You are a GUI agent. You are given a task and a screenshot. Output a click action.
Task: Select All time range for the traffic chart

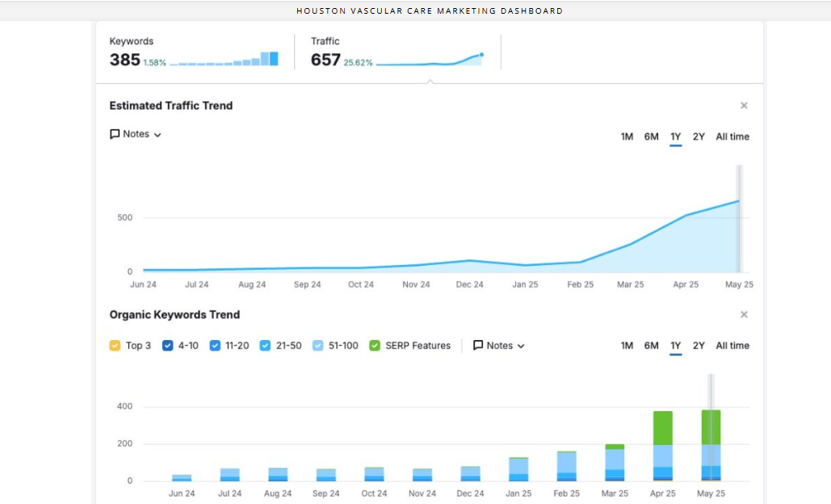click(732, 137)
